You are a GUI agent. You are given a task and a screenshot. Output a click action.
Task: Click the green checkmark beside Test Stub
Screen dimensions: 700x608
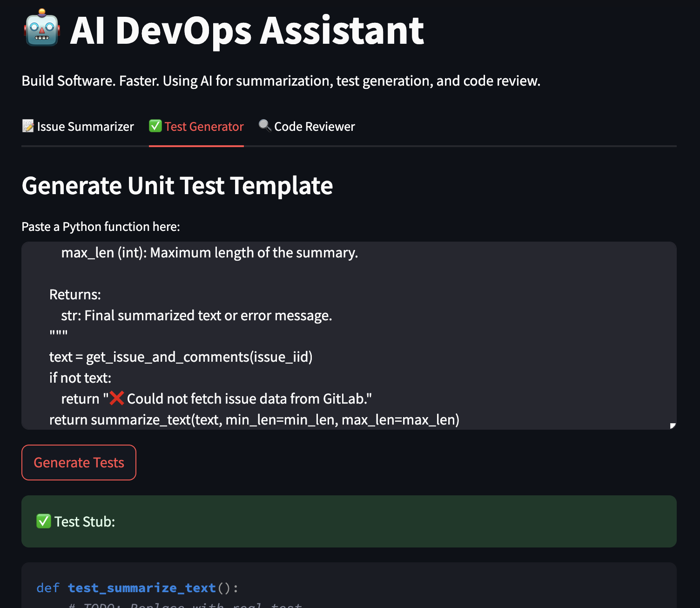44,521
